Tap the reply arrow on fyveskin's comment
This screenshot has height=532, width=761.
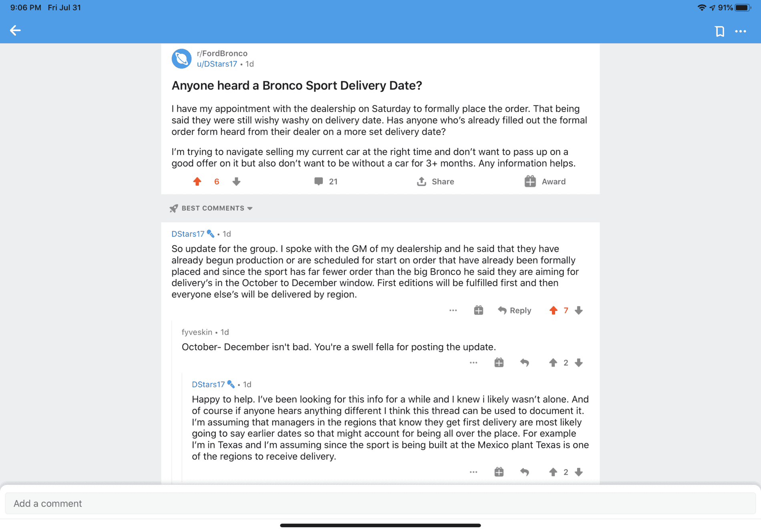pyautogui.click(x=525, y=363)
